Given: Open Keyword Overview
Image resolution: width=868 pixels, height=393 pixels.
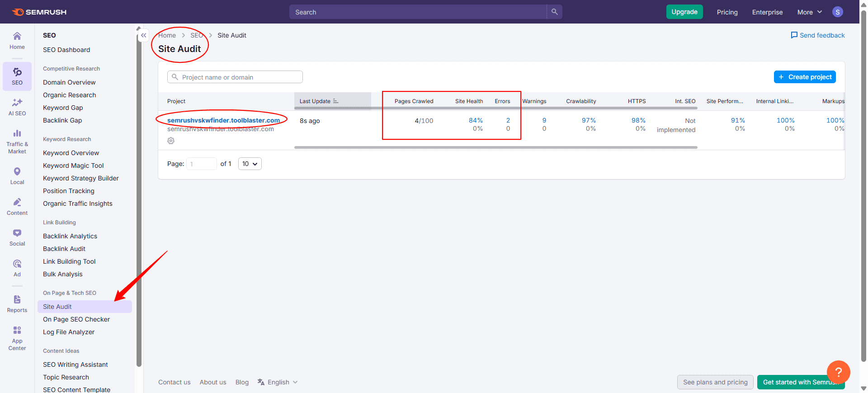Looking at the screenshot, I should pyautogui.click(x=71, y=153).
